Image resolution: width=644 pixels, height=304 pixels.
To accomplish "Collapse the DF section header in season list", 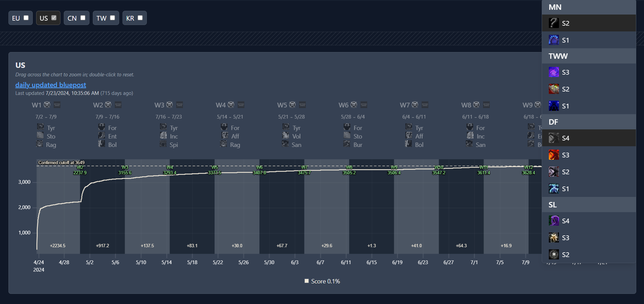I will pyautogui.click(x=589, y=122).
